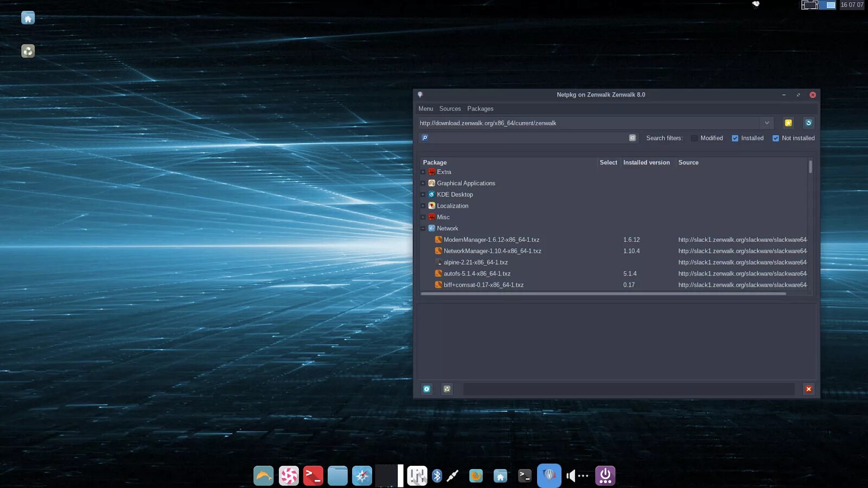Click the blue info button at bottom left

[x=427, y=389]
